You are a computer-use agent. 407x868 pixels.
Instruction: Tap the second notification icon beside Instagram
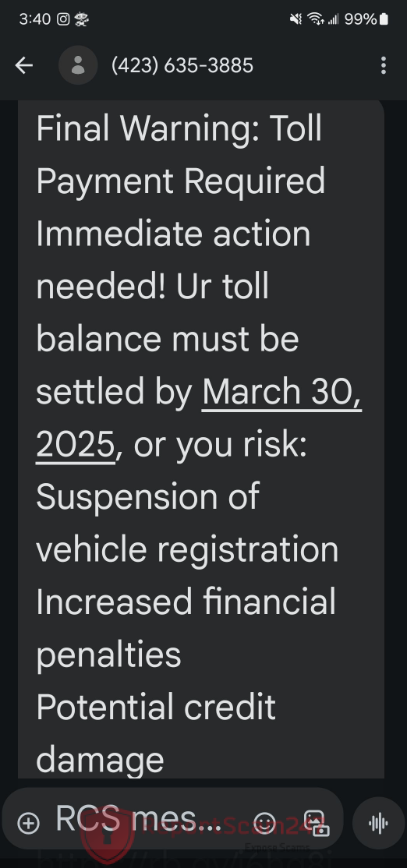pyautogui.click(x=81, y=19)
